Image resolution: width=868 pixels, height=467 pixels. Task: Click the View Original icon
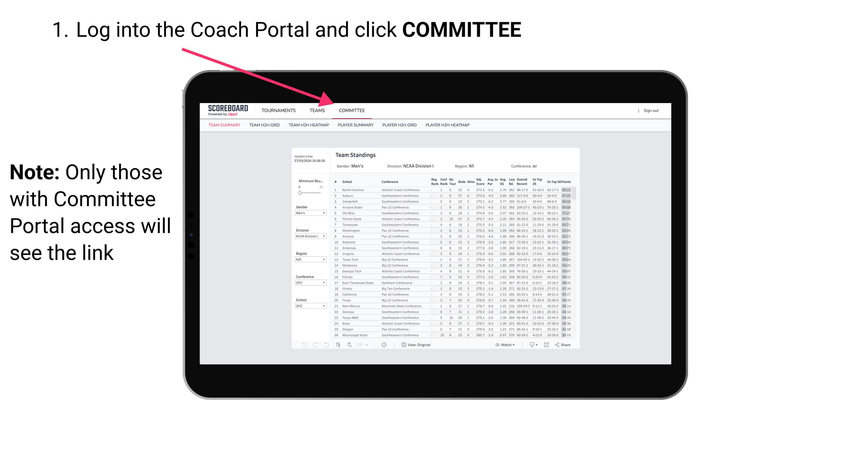(x=402, y=345)
